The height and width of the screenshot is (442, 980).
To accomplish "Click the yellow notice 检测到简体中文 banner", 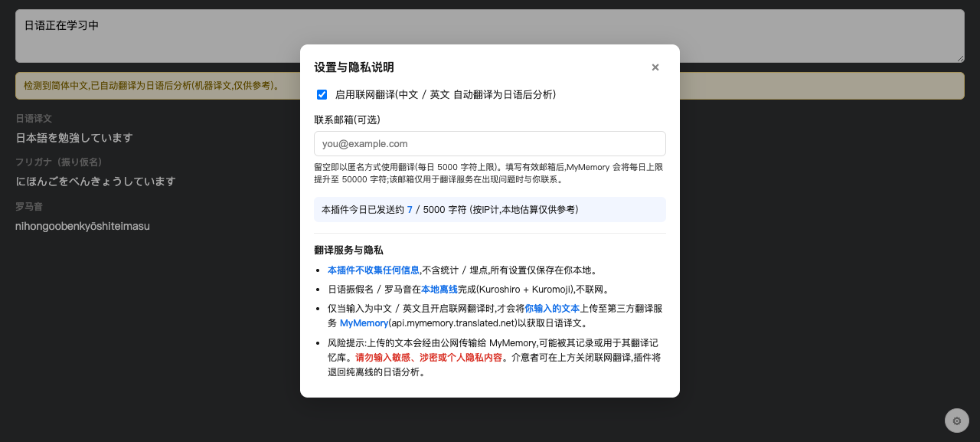I will 490,86.
